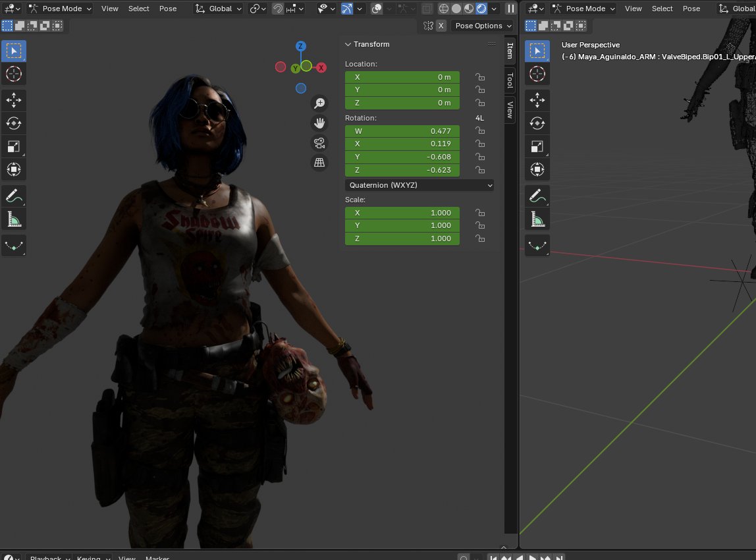
Task: Click the red X axis gizmo ball
Action: pyautogui.click(x=321, y=67)
